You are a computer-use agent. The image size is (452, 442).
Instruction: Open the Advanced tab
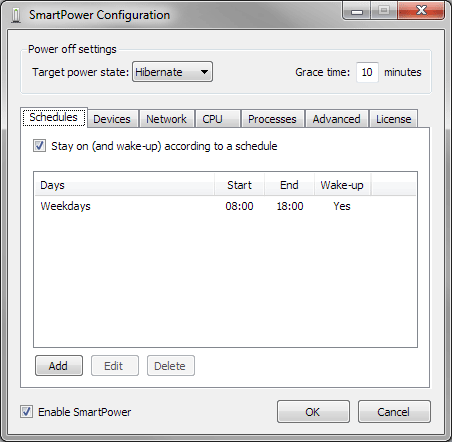pos(337,119)
